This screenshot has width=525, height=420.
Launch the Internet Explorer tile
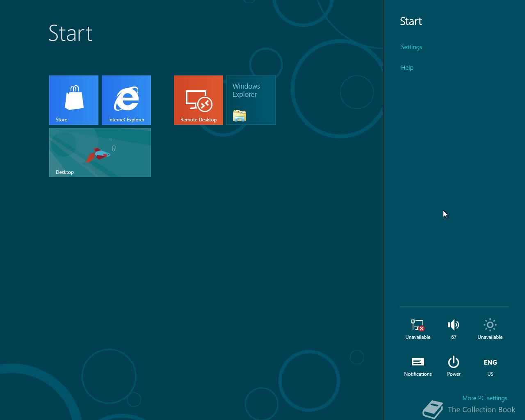click(126, 100)
